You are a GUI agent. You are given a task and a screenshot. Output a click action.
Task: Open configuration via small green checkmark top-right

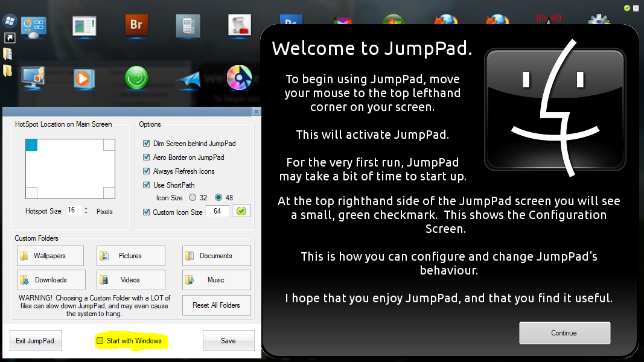(626, 8)
